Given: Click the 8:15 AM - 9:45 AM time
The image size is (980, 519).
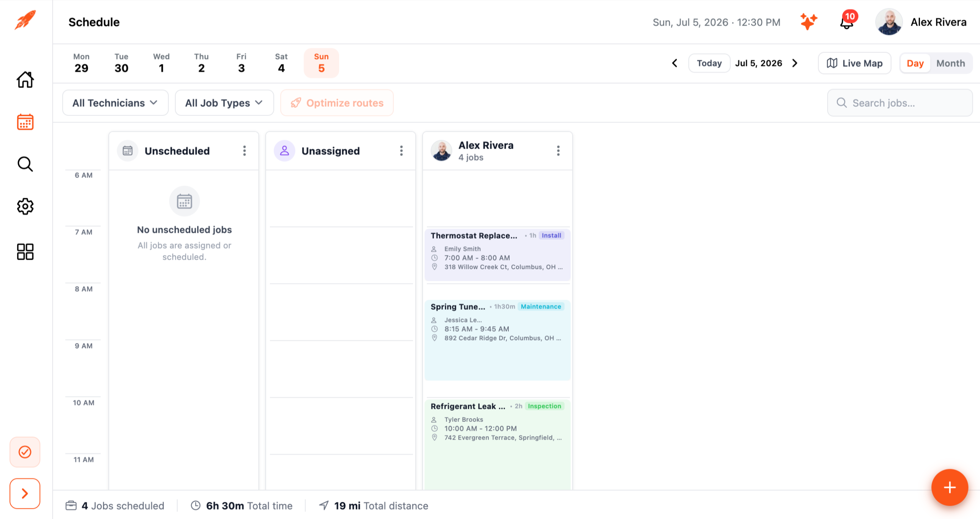Looking at the screenshot, I should (477, 329).
